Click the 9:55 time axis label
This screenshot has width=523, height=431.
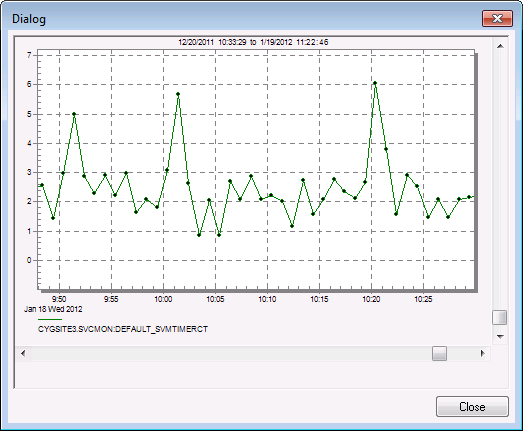click(111, 299)
